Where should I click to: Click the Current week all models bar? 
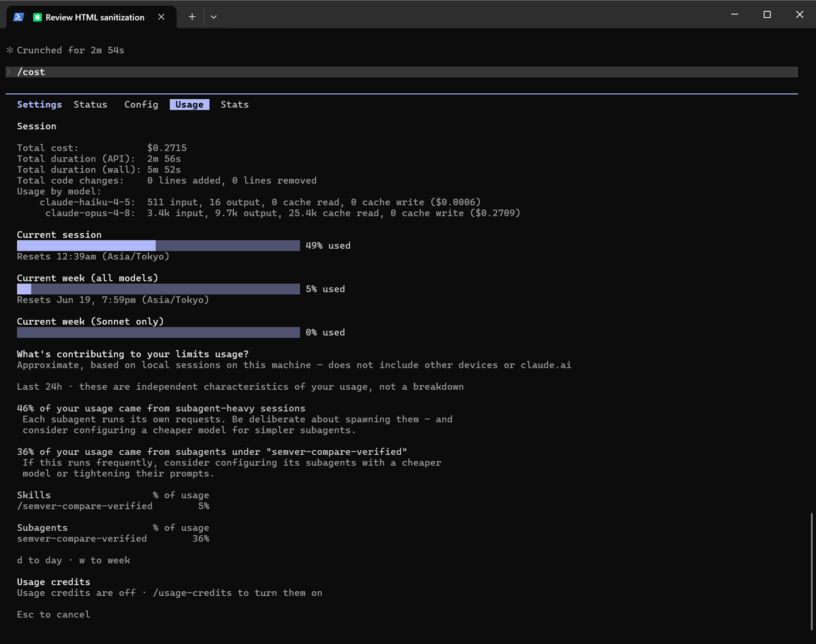(158, 289)
